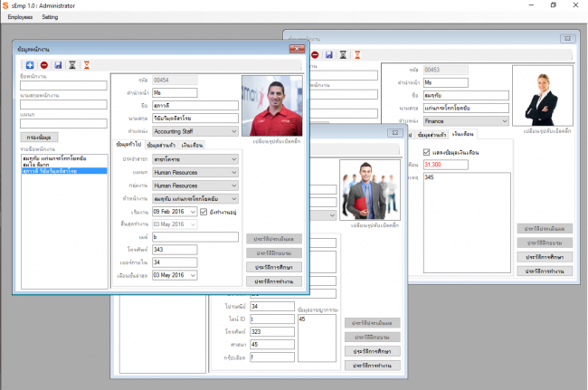Click the red delete icon in 00453 window
The height and width of the screenshot is (390, 588).
click(314, 54)
